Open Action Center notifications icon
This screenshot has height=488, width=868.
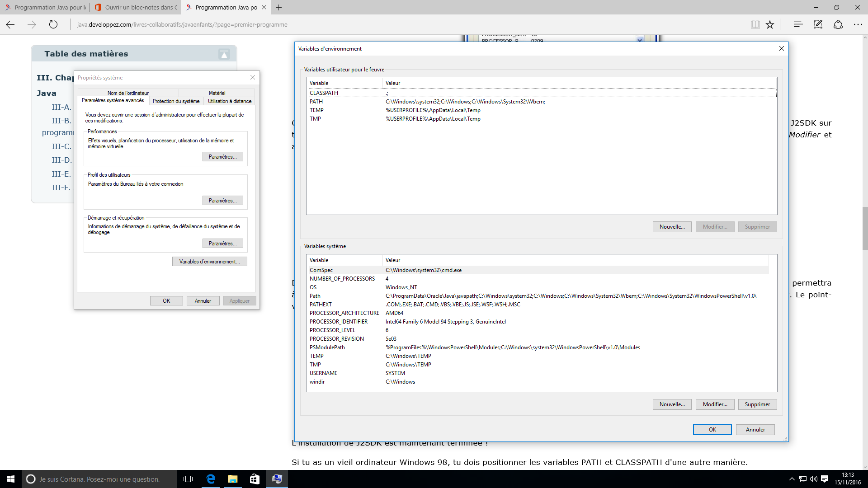click(x=825, y=479)
